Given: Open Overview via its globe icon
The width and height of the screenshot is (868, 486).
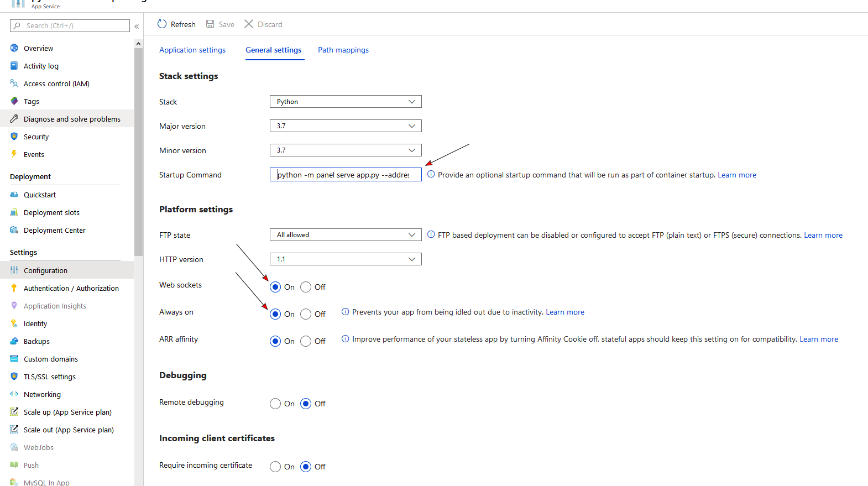Looking at the screenshot, I should (14, 48).
